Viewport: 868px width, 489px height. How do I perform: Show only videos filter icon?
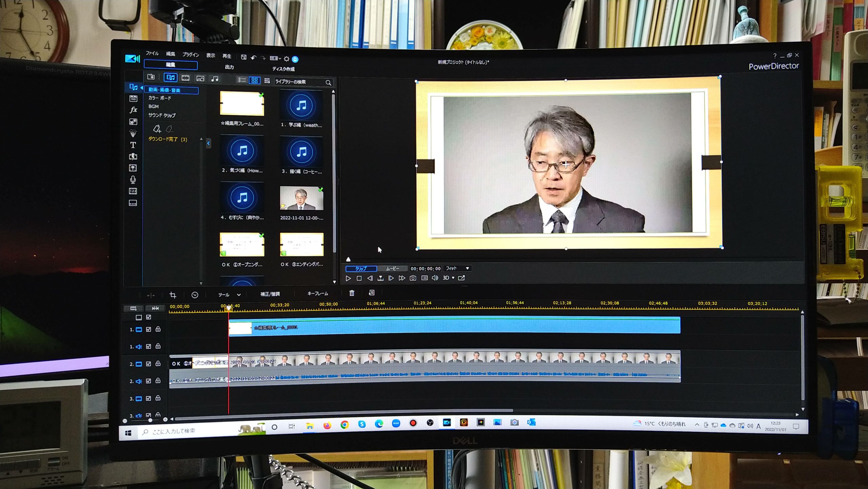pos(185,78)
